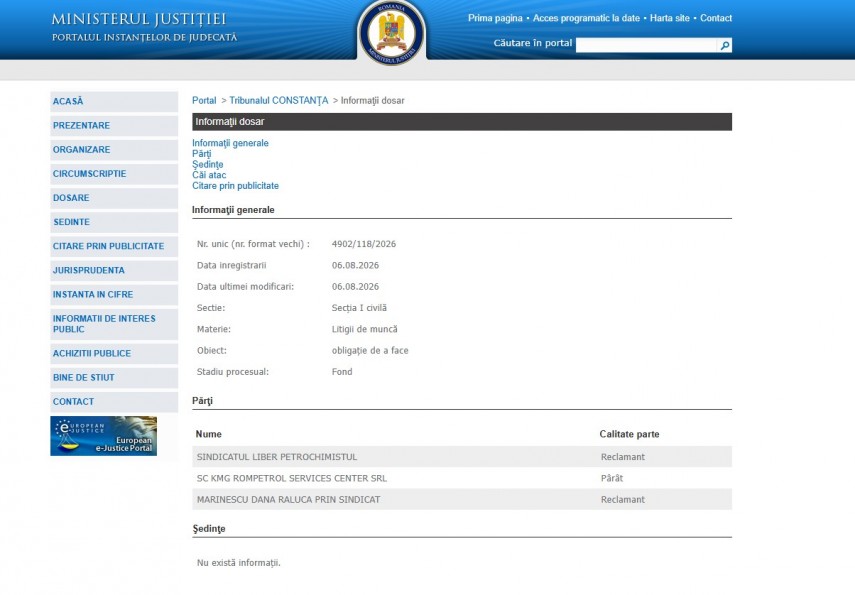
Task: Jump to 'Părți' anchor link
Action: (201, 154)
